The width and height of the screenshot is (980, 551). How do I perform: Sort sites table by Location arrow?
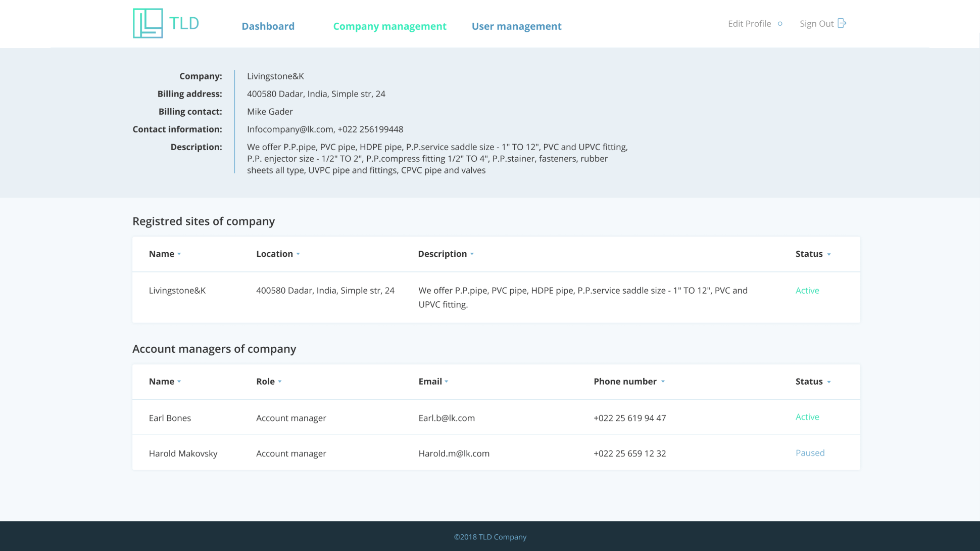coord(298,254)
